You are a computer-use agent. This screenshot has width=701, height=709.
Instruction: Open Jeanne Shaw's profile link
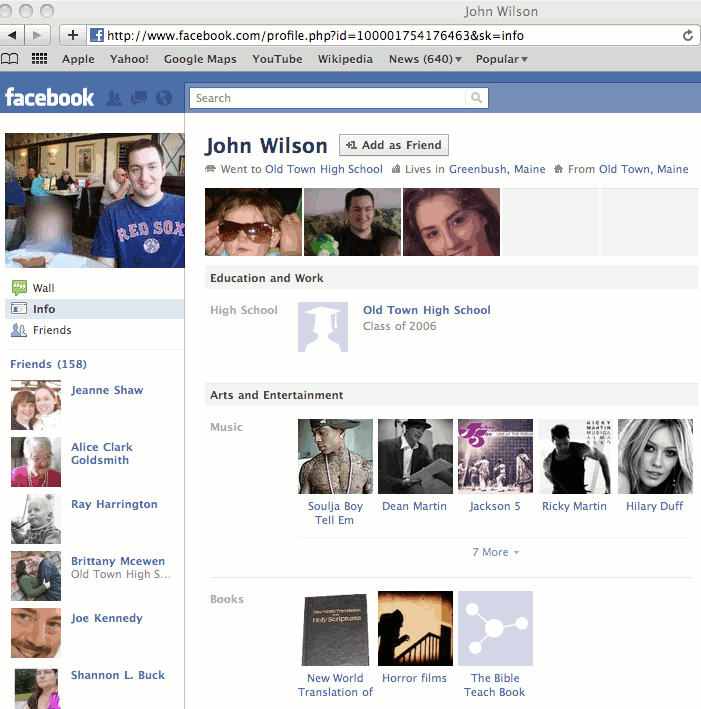(x=107, y=390)
